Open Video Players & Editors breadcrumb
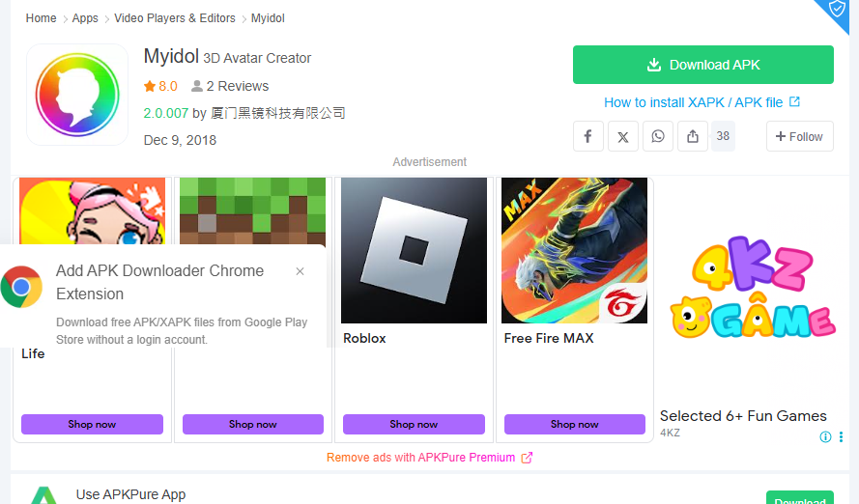This screenshot has width=859, height=504. (175, 18)
